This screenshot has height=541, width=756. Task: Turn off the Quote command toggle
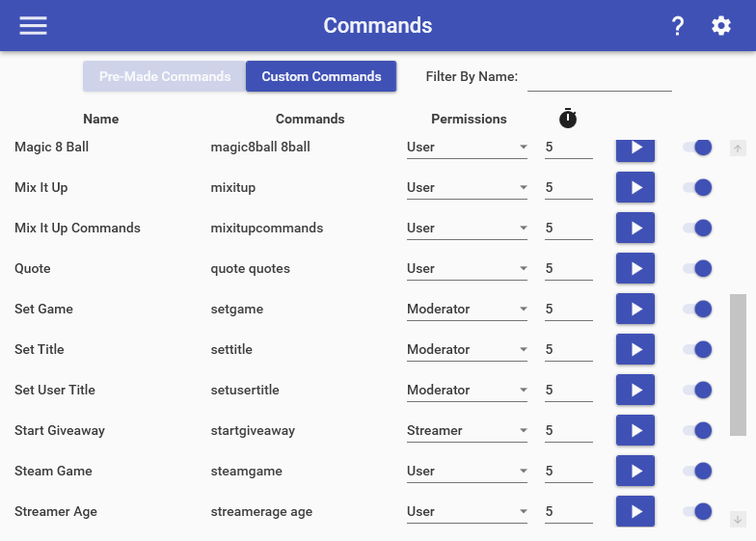click(697, 268)
